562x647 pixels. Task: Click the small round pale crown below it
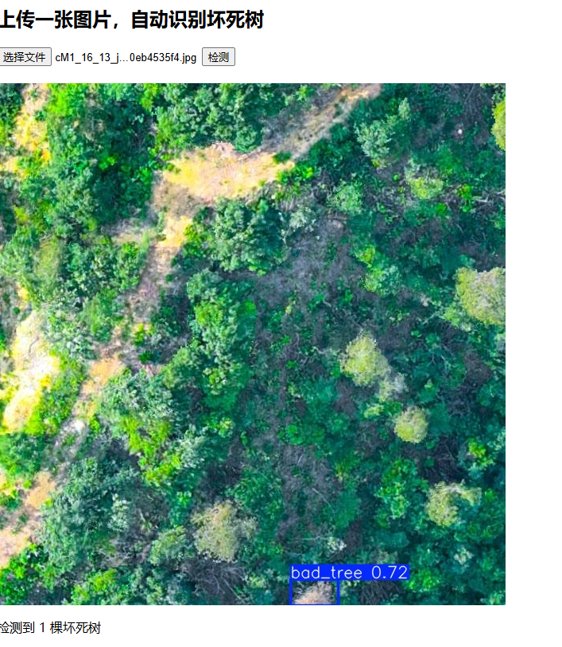pos(411,425)
